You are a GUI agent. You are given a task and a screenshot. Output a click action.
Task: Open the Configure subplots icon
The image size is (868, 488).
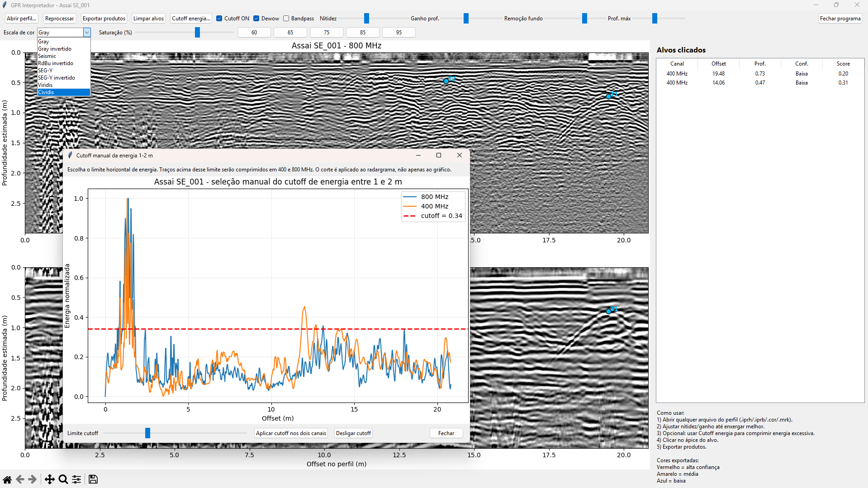pyautogui.click(x=76, y=479)
